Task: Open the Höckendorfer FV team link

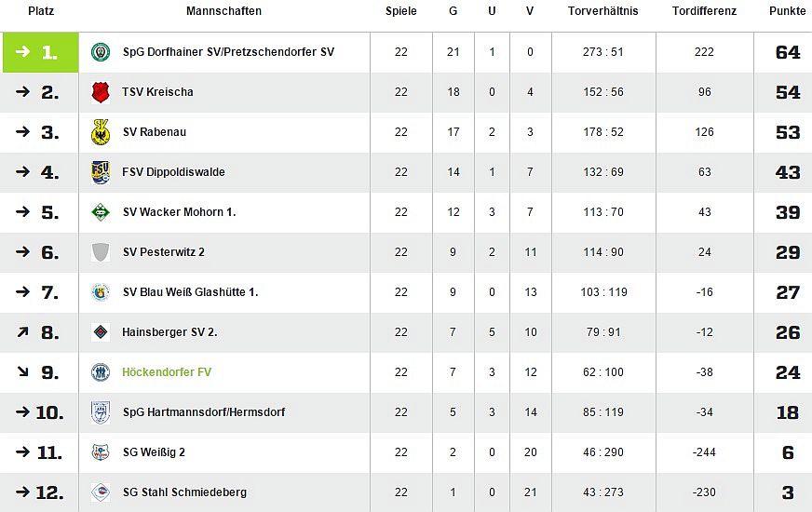Action: pyautogui.click(x=167, y=372)
